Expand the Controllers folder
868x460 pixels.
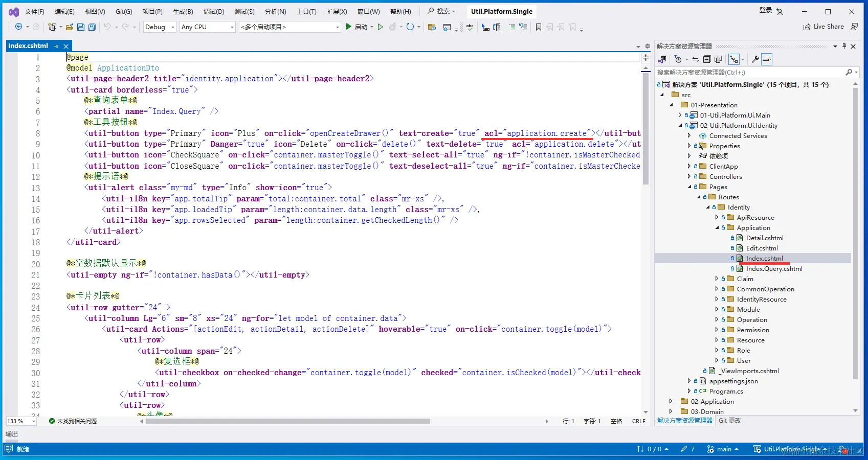[x=689, y=176]
